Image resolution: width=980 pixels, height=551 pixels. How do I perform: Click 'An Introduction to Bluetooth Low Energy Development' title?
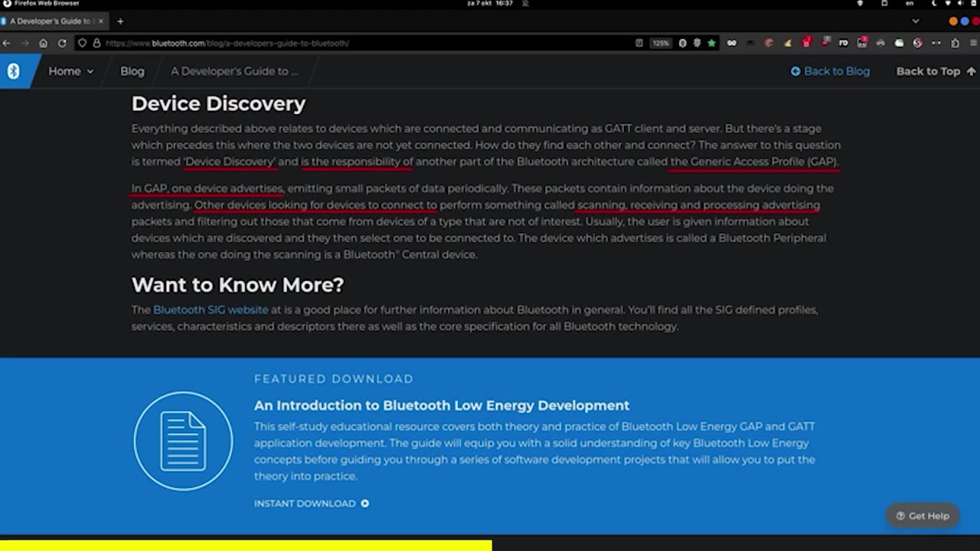point(442,406)
